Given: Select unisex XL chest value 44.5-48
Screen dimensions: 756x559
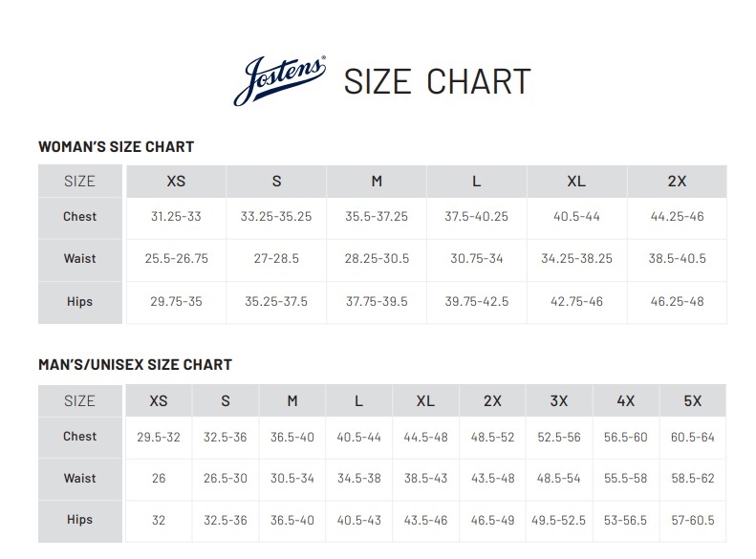Looking at the screenshot, I should point(425,437).
